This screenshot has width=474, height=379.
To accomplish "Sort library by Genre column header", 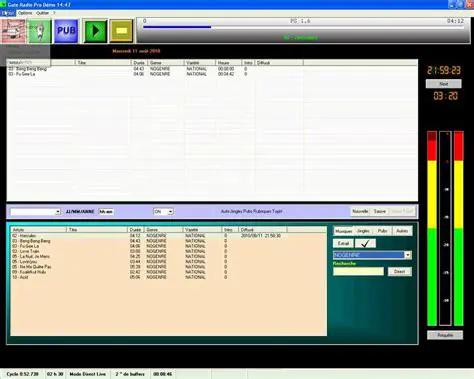I will coord(163,230).
